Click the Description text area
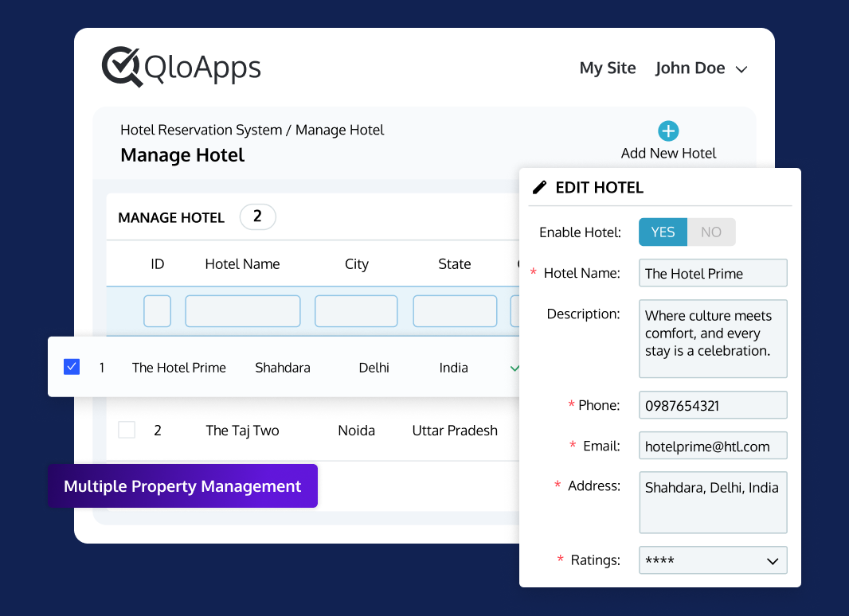The height and width of the screenshot is (616, 849). coord(712,339)
